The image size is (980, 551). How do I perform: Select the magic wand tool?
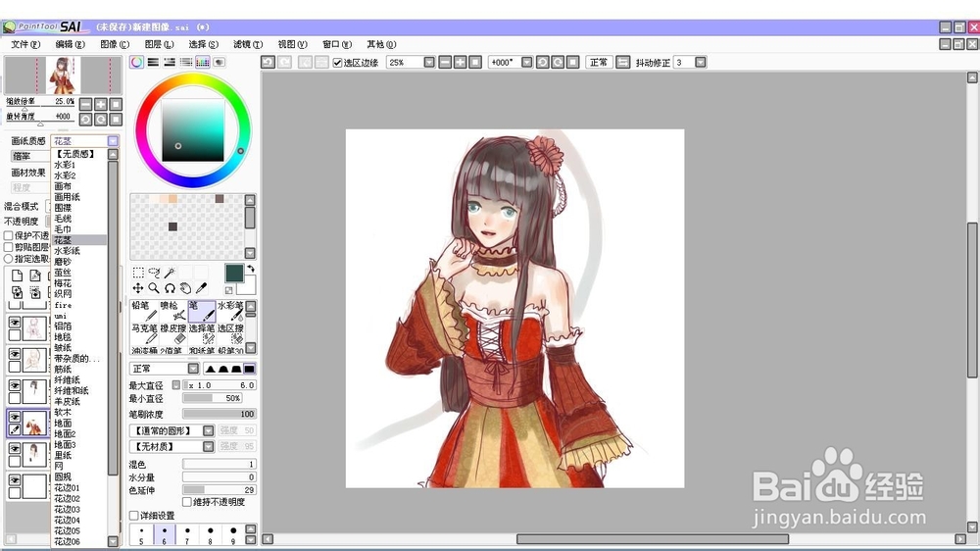pyautogui.click(x=170, y=273)
